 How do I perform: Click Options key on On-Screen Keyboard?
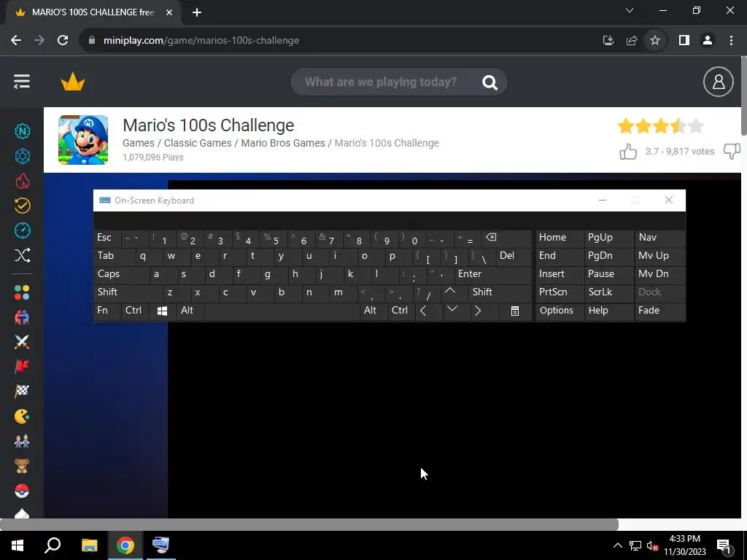pos(560,311)
